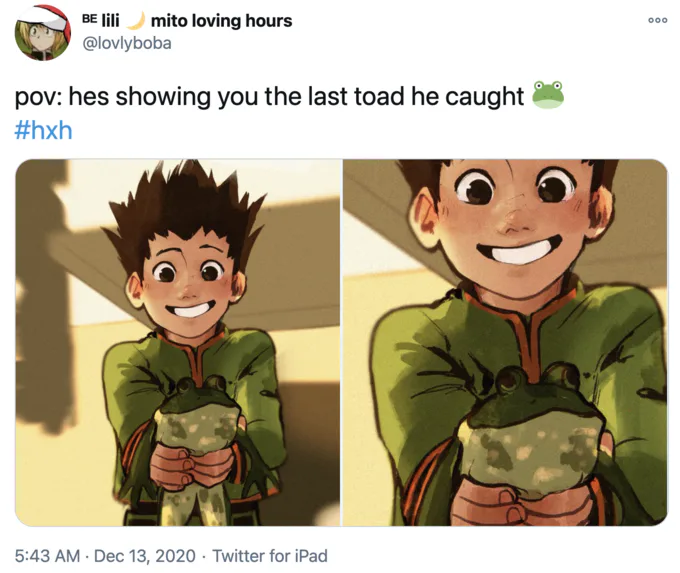
Task: Open the right close-up image of the toad
Action: (505, 343)
